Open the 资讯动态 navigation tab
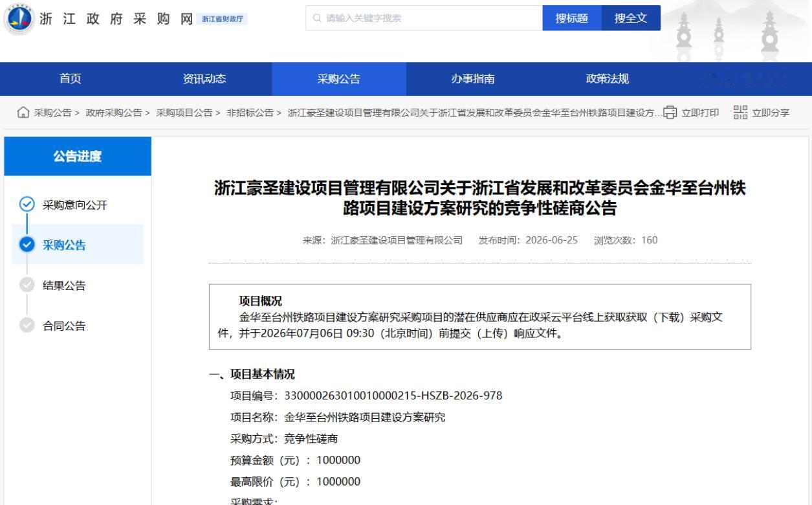Image resolution: width=812 pixels, height=505 pixels. (204, 80)
